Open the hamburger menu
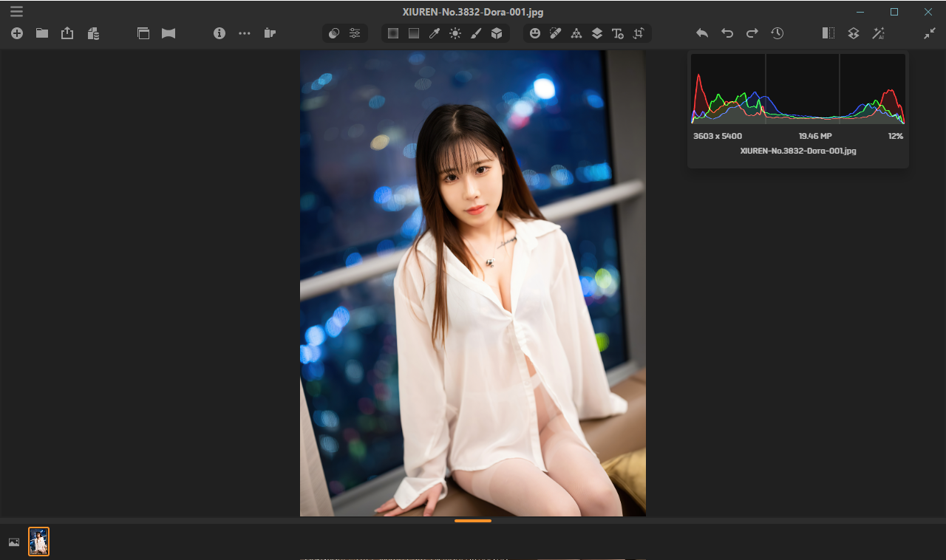946x560 pixels. (x=18, y=11)
